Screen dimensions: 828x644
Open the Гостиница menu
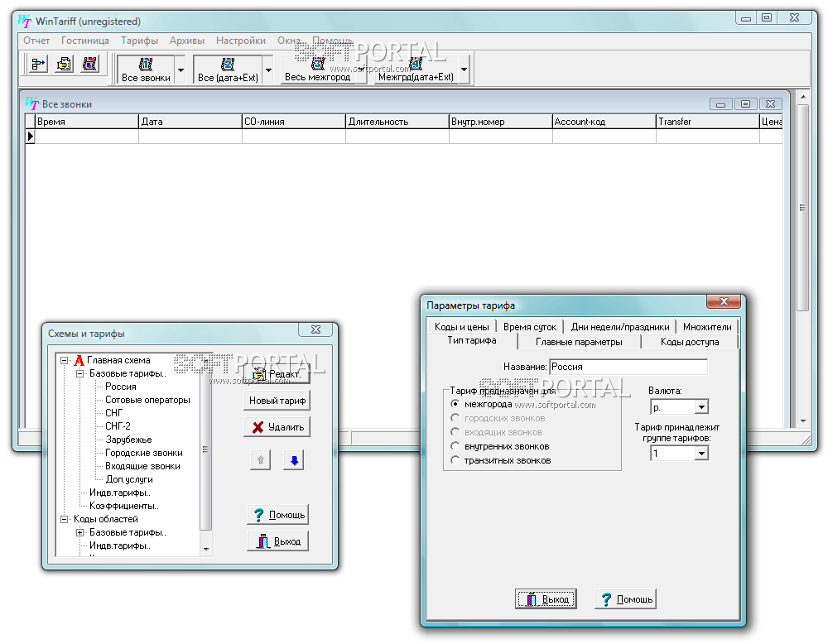point(85,41)
